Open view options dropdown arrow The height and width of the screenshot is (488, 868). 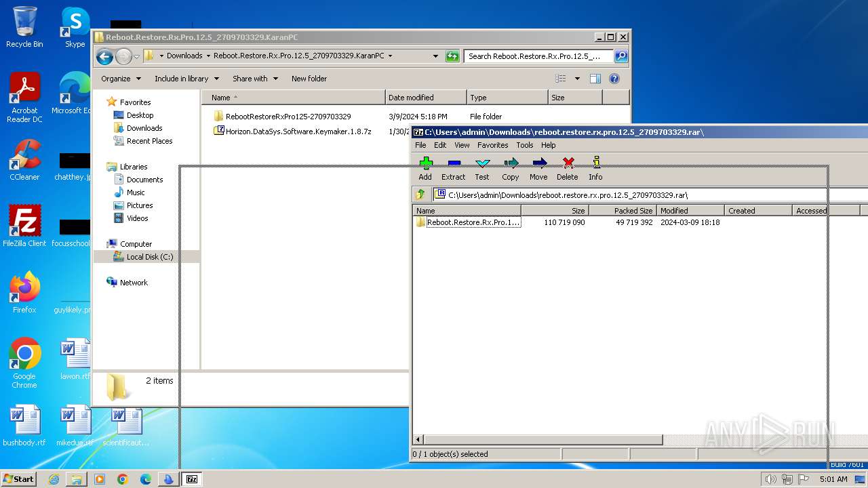click(x=577, y=79)
